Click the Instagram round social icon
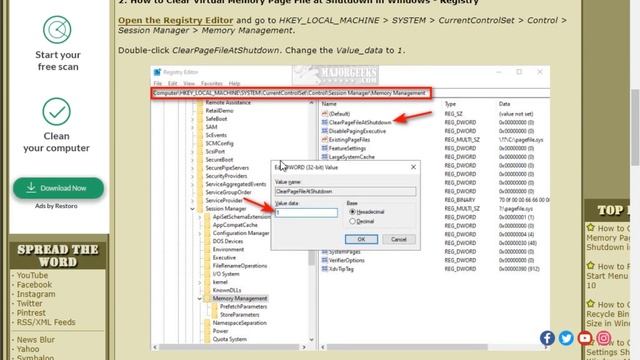The width and height of the screenshot is (640, 360). (x=604, y=338)
